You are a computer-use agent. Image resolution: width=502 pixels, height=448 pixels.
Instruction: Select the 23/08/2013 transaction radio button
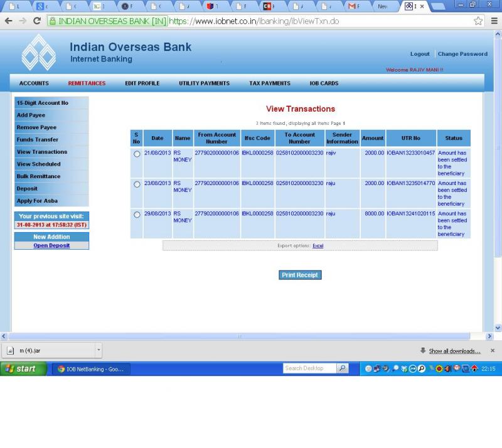[137, 184]
